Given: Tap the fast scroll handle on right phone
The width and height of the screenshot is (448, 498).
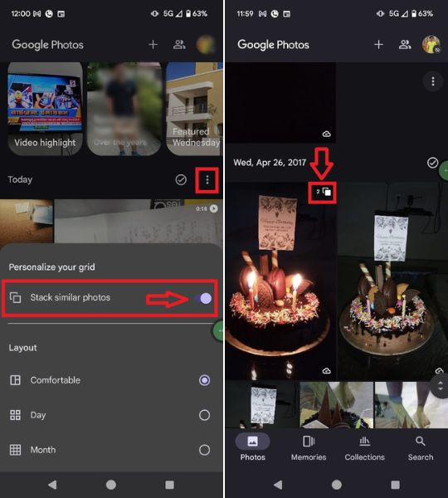Looking at the screenshot, I should click(440, 386).
